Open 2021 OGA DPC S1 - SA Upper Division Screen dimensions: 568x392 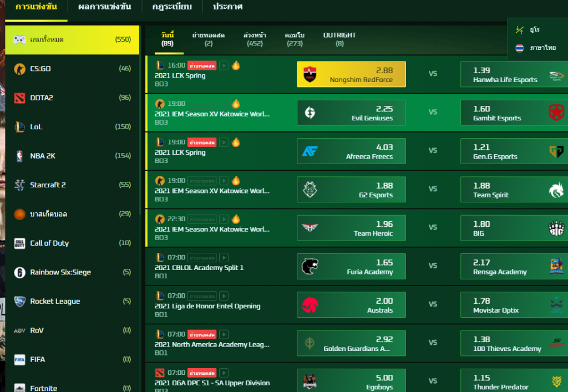pos(212,383)
